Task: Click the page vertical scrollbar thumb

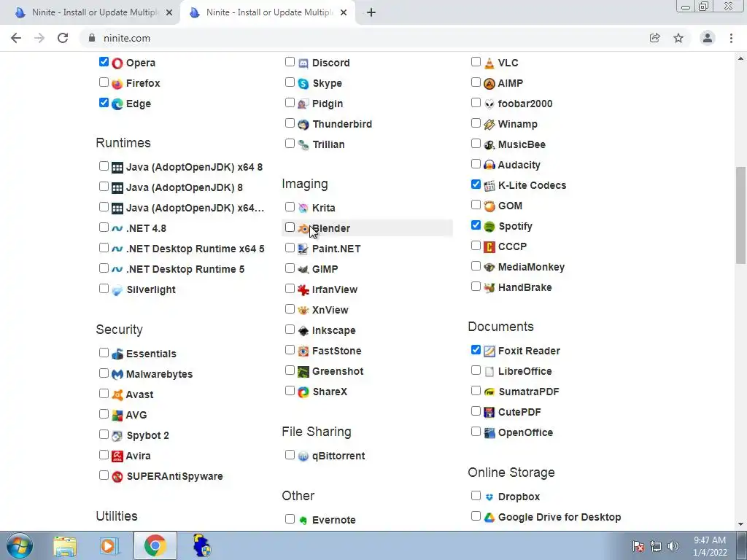Action: 740,215
